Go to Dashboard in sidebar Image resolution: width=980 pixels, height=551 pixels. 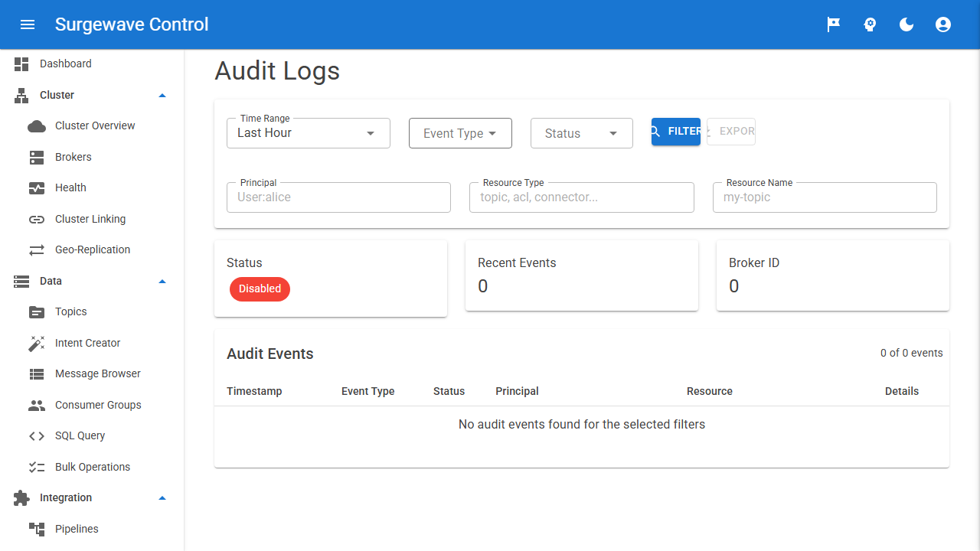tap(92, 64)
